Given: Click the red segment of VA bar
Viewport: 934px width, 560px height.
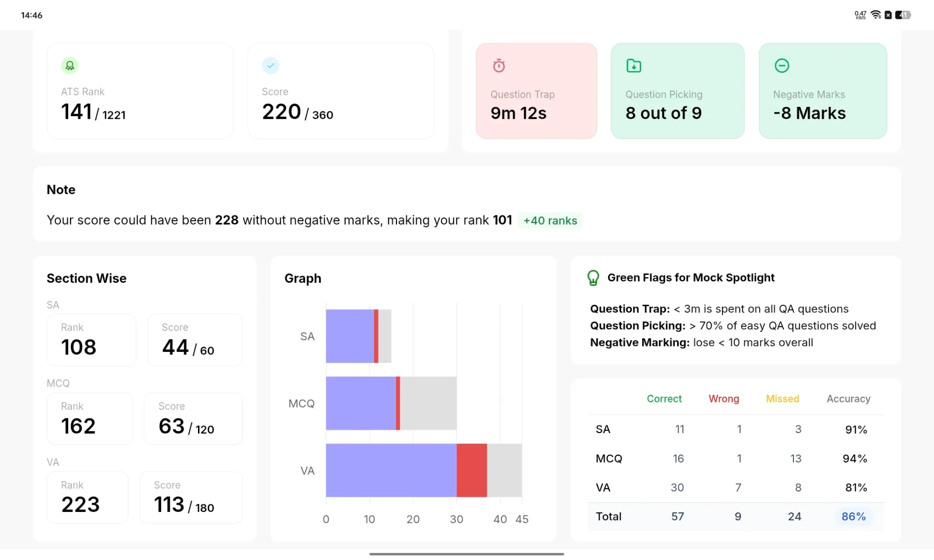Looking at the screenshot, I should [471, 470].
